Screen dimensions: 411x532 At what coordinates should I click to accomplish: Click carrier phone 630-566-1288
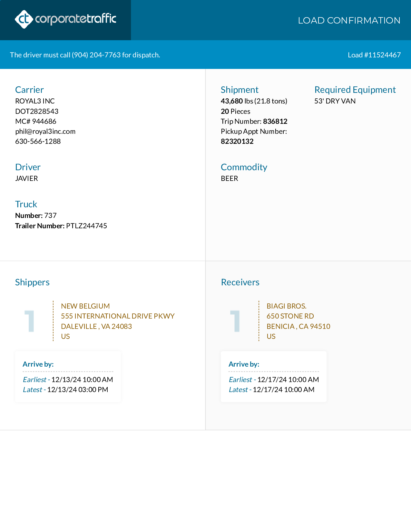coord(38,141)
